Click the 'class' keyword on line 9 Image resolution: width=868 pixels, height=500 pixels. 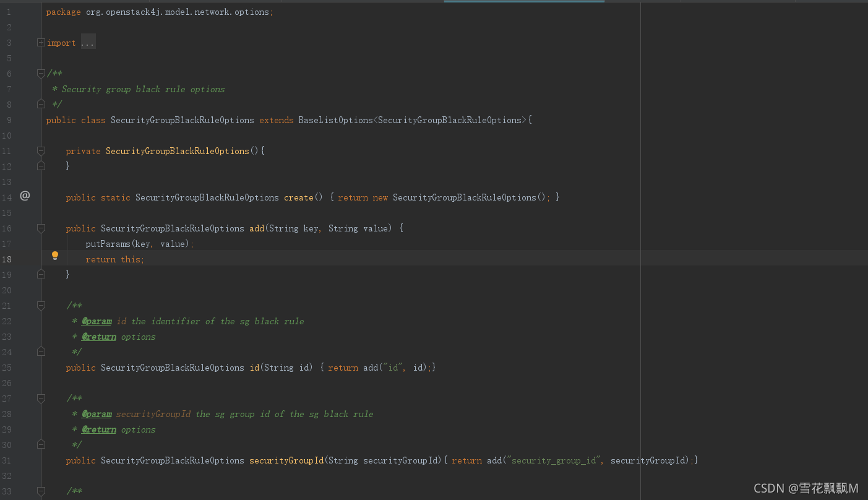pos(93,120)
